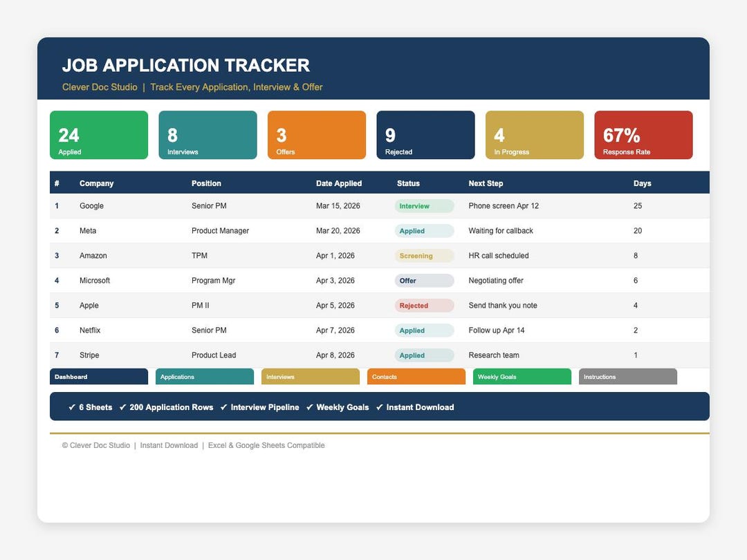The height and width of the screenshot is (560, 747).
Task: Select the Apr 5, 2026 date cell
Action: 335,306
